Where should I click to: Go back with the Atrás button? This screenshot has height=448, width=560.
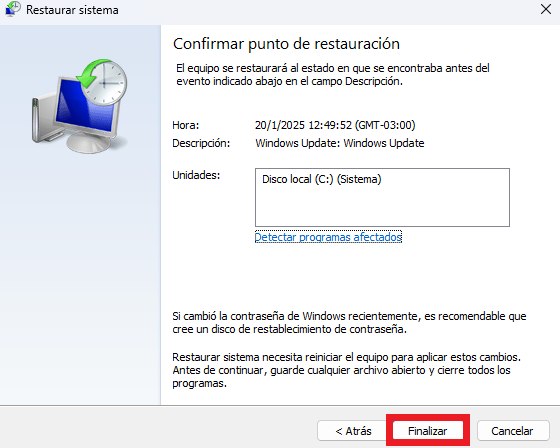coord(353,430)
